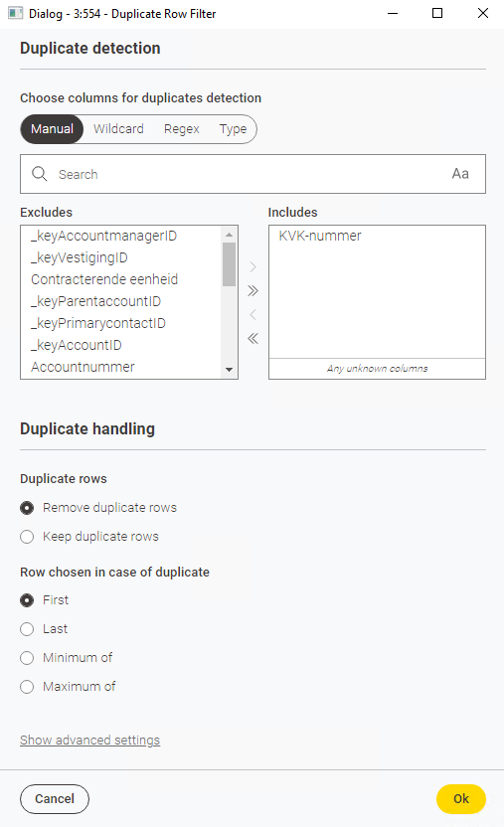Click into the column Search field
Screen dimensions: 504x827
(252, 174)
